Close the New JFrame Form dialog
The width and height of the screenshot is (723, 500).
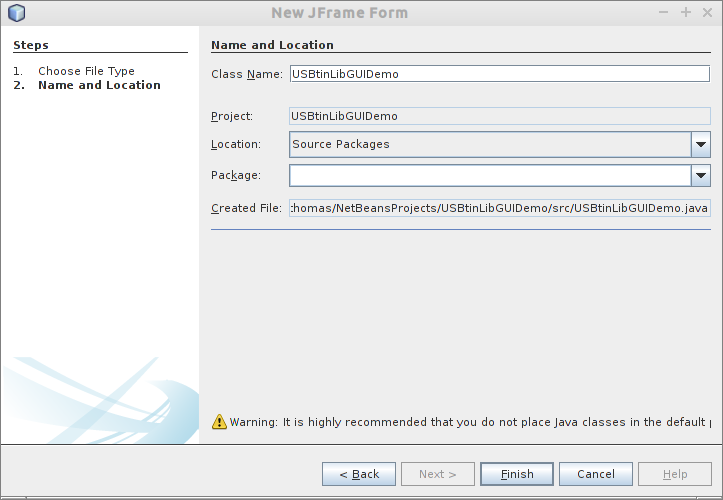tap(707, 12)
